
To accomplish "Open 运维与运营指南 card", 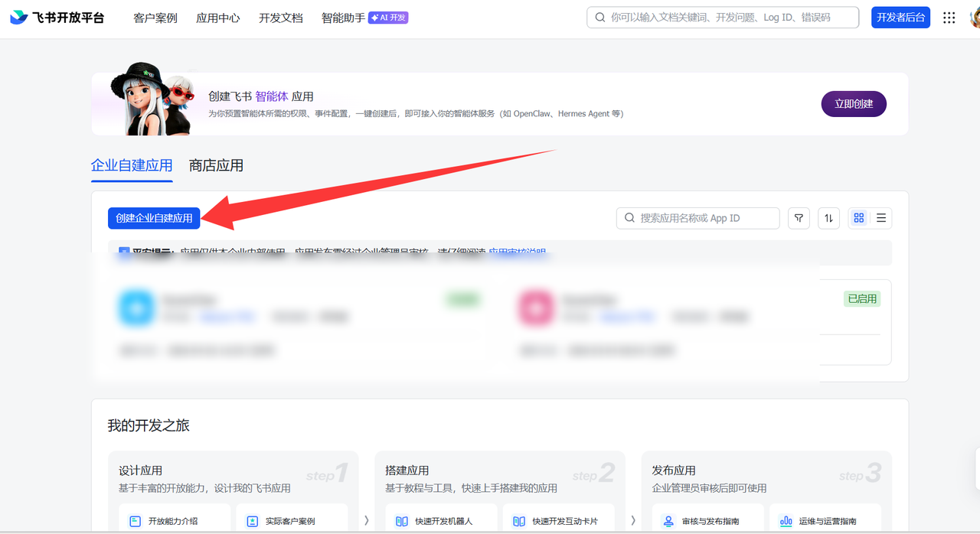I will pos(825,519).
